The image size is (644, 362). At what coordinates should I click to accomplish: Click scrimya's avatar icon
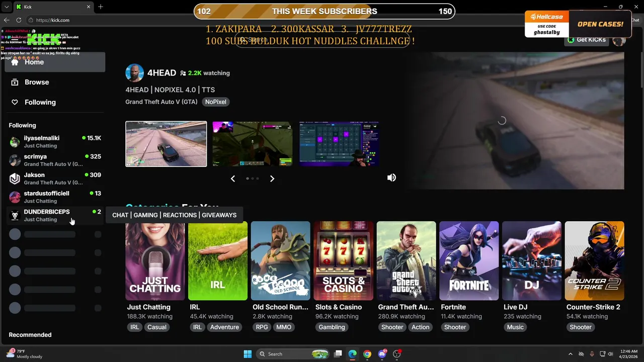pos(15,160)
